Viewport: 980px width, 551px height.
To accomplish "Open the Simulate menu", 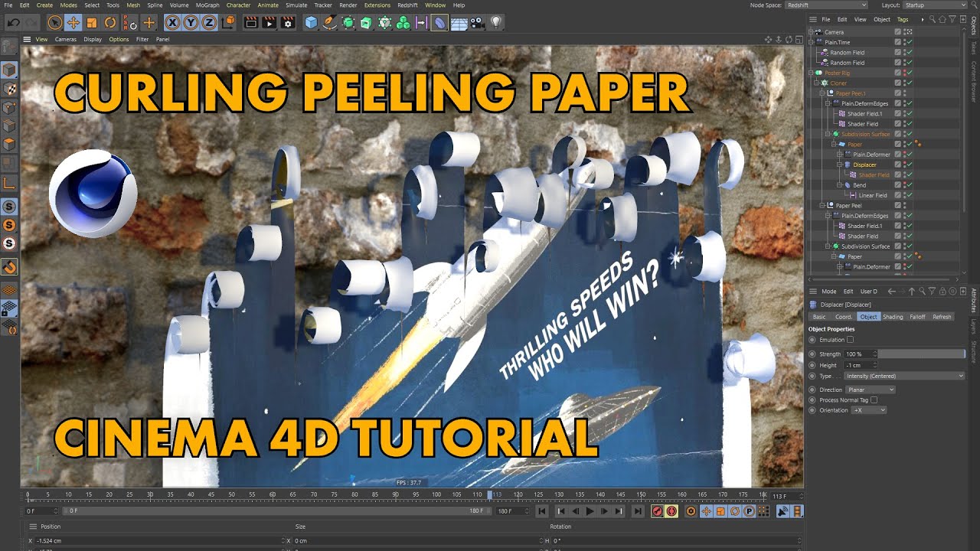I will point(296,5).
